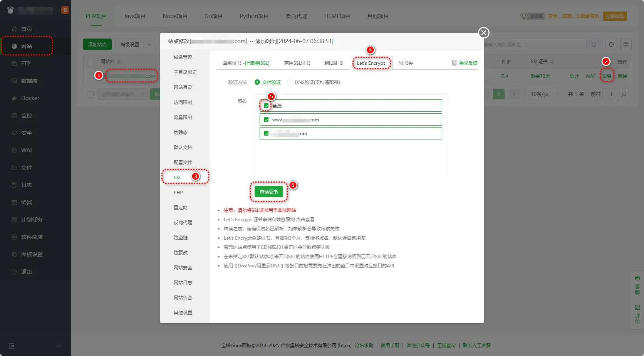Open the 终端 terminal icon
Viewport: 644px width, 356px height.
(x=14, y=202)
